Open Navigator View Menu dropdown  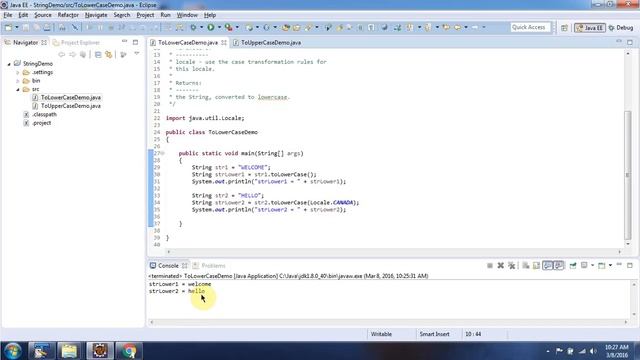137,54
